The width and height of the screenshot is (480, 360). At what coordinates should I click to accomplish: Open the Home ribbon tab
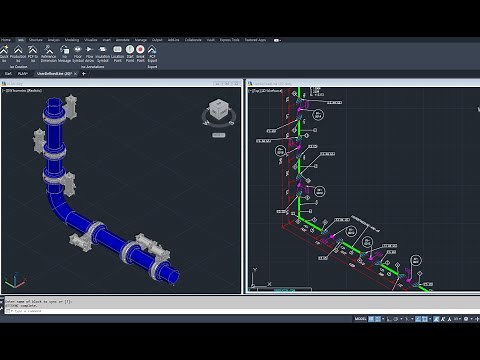point(6,40)
